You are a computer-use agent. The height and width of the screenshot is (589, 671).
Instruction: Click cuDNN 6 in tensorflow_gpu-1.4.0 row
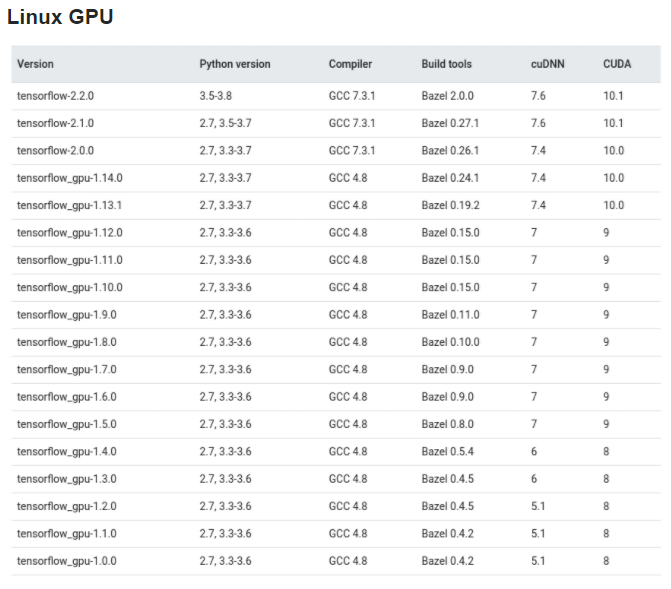tap(534, 452)
